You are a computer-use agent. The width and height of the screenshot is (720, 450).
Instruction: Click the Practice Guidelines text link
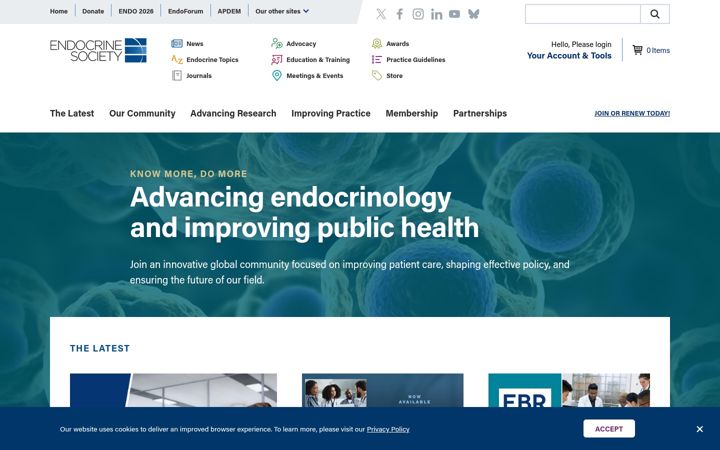coord(416,60)
